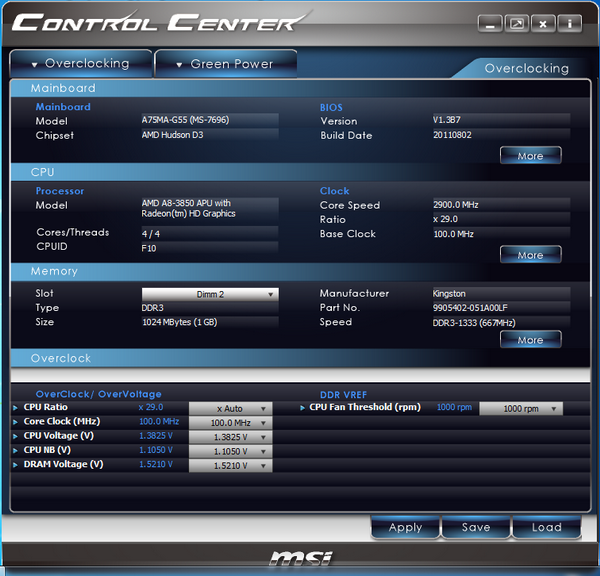
Task: Click the DDR VREF heading
Action: pyautogui.click(x=343, y=395)
